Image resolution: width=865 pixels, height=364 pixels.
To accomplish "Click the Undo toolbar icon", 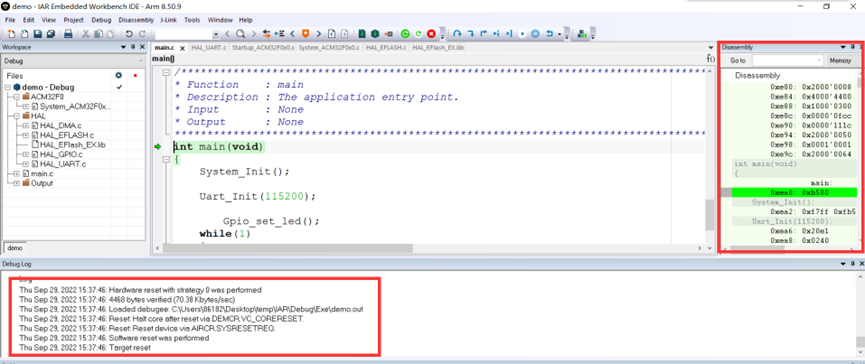I will (x=129, y=34).
